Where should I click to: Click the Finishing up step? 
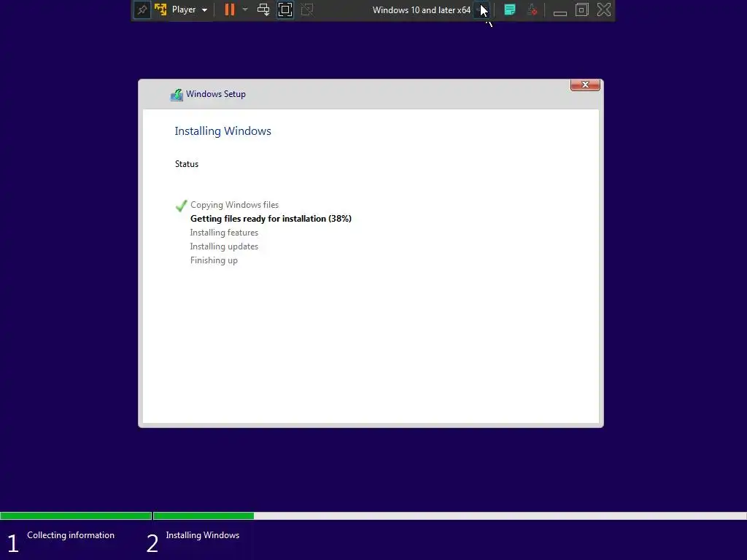[x=214, y=260]
